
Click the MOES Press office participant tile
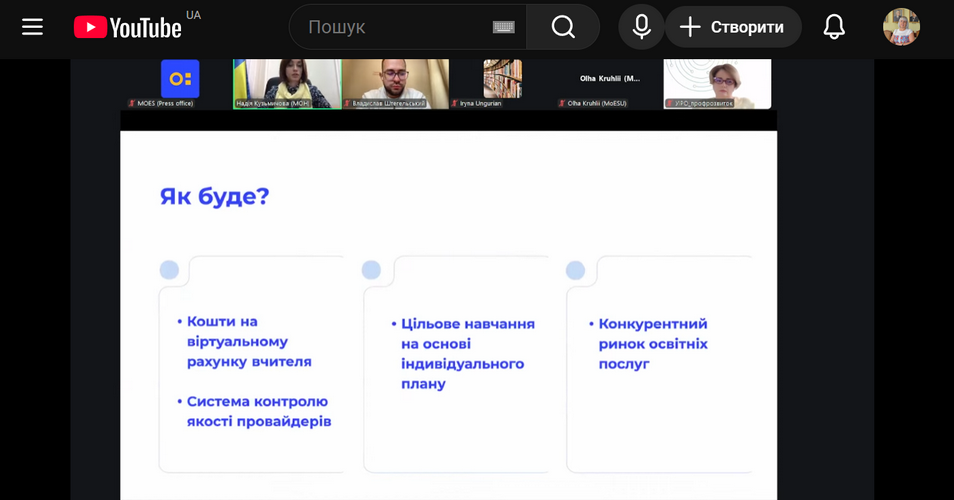[180, 82]
